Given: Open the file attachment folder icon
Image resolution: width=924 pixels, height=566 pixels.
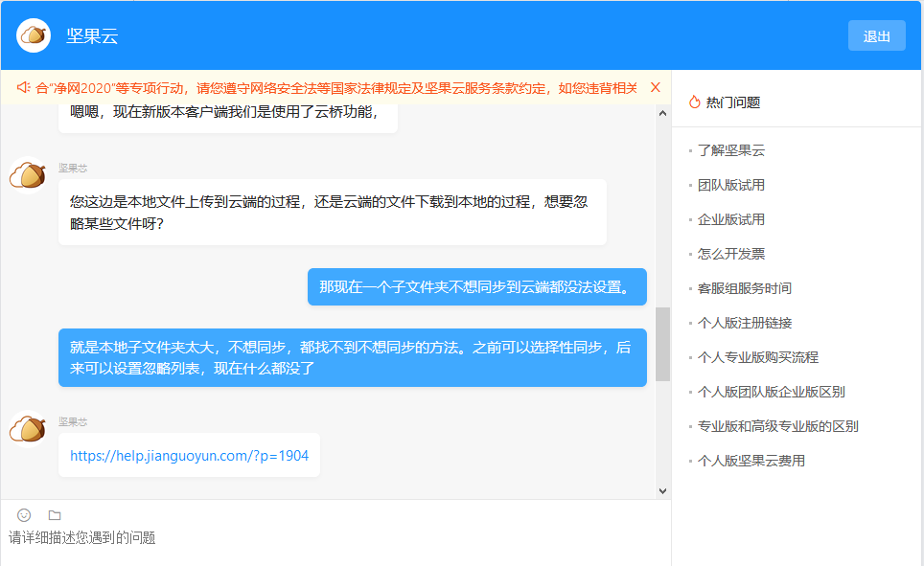Looking at the screenshot, I should [x=55, y=515].
